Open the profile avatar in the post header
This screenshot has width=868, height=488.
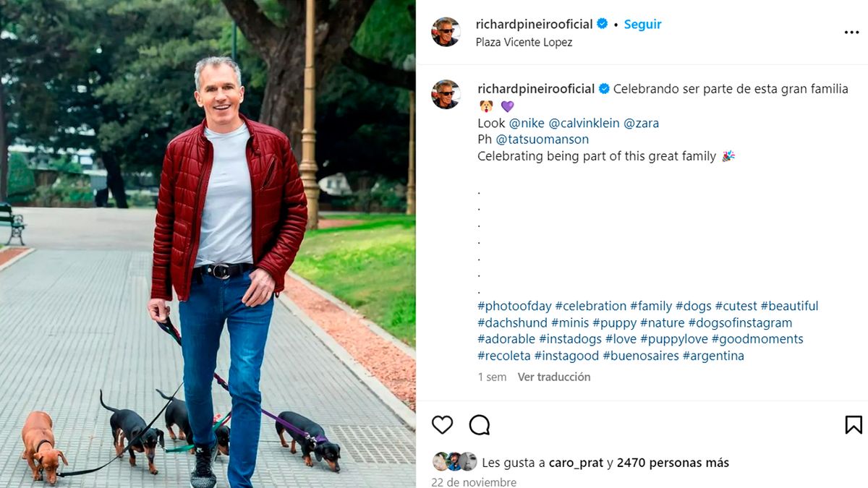coord(446,32)
